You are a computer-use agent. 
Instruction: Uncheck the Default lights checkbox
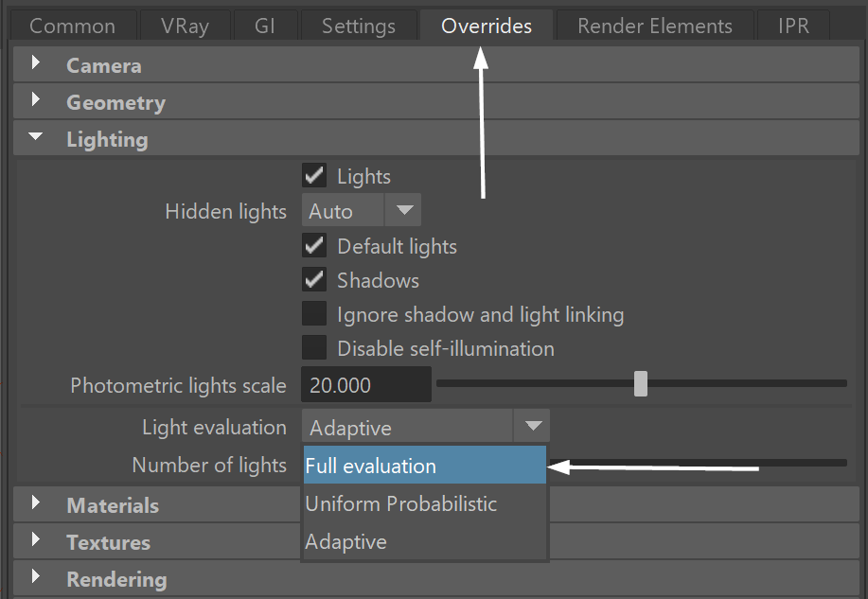click(314, 245)
